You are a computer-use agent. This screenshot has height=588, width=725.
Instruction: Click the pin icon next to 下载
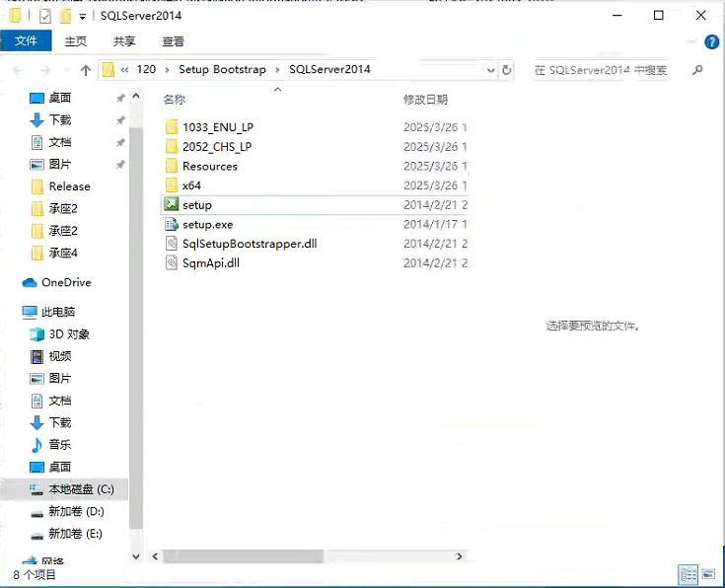[x=120, y=120]
